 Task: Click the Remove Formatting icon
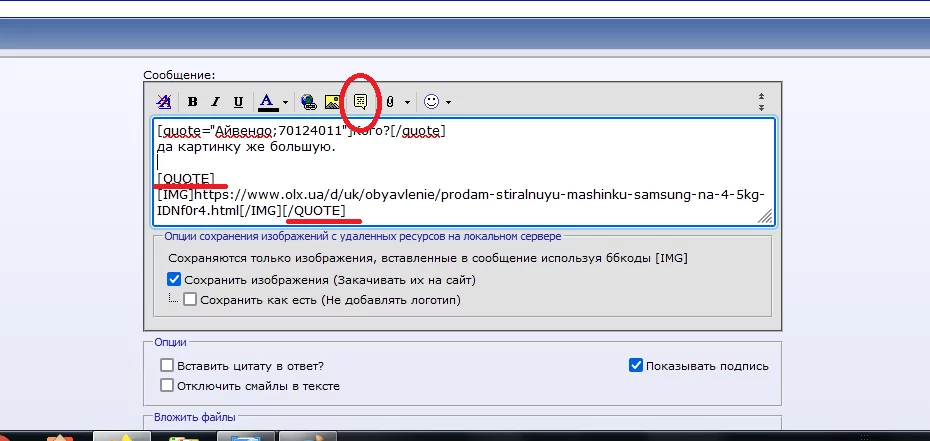point(164,102)
